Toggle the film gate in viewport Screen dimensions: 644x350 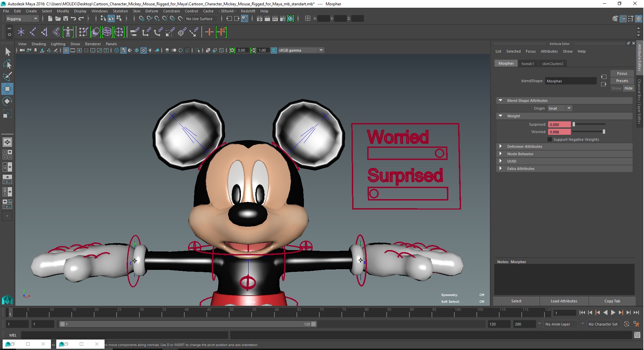pos(73,50)
